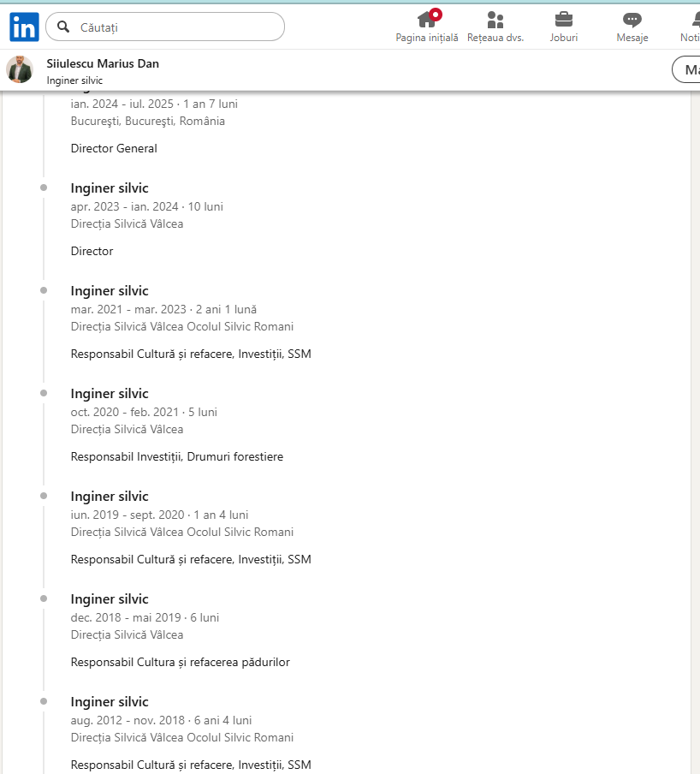The width and height of the screenshot is (700, 774).
Task: Open the Rețeaua dvs. people icon
Action: pos(495,20)
